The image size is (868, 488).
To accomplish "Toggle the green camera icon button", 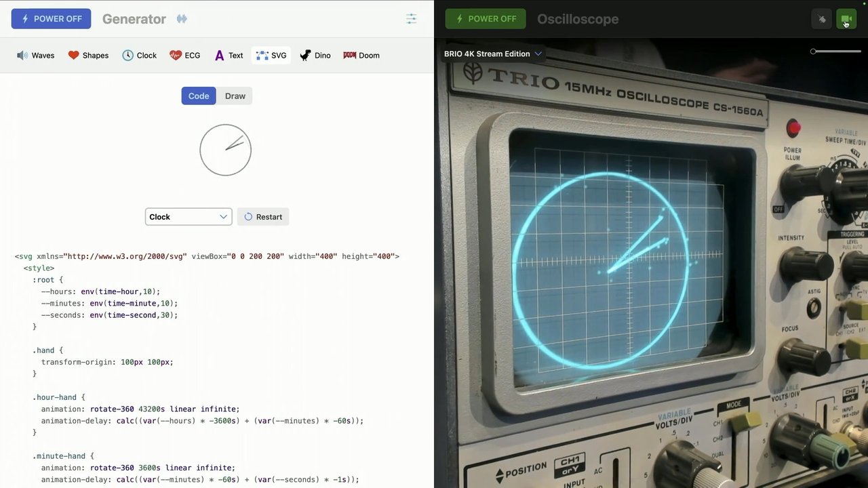I will [846, 19].
